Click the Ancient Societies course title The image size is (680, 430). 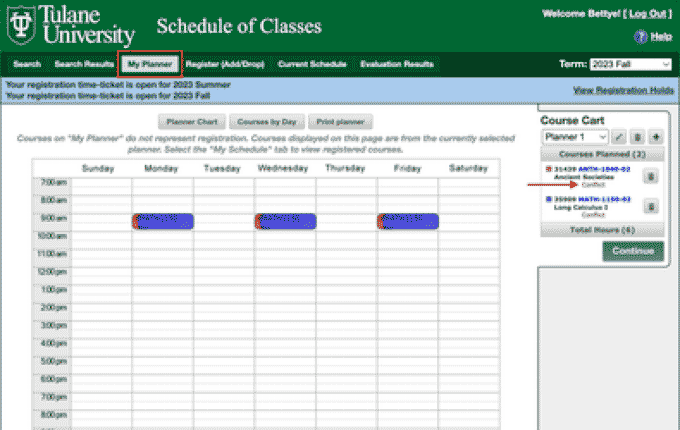(584, 177)
